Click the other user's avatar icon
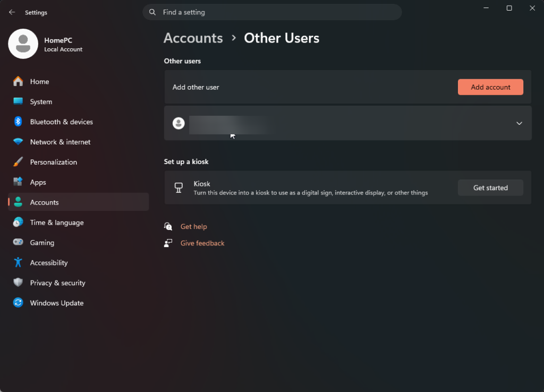Viewport: 544px width, 392px height. [x=178, y=123]
